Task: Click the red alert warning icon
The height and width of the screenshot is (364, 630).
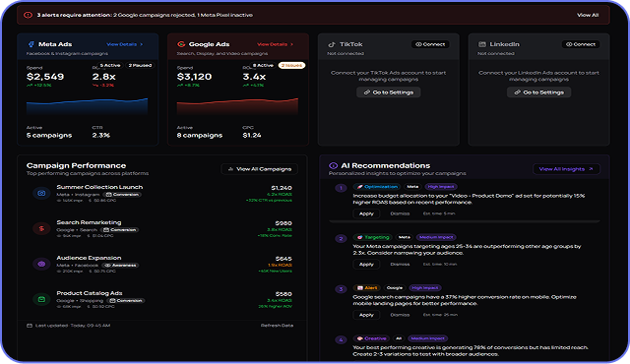Action: click(28, 15)
